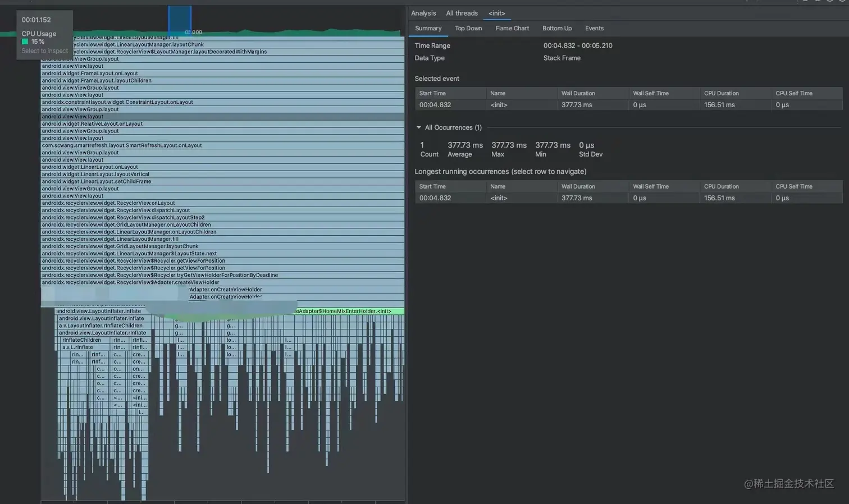Select RecyclerView.onLayout stack frame
This screenshot has width=849, height=504.
tap(222, 203)
